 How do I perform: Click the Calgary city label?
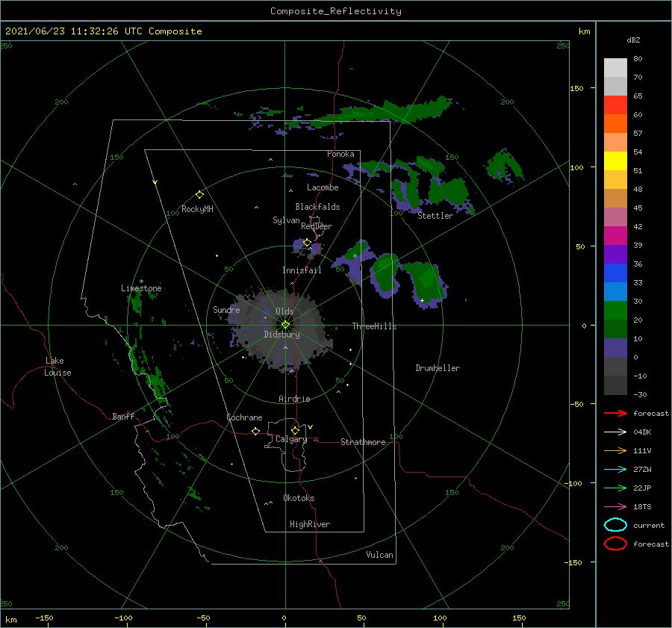click(291, 439)
